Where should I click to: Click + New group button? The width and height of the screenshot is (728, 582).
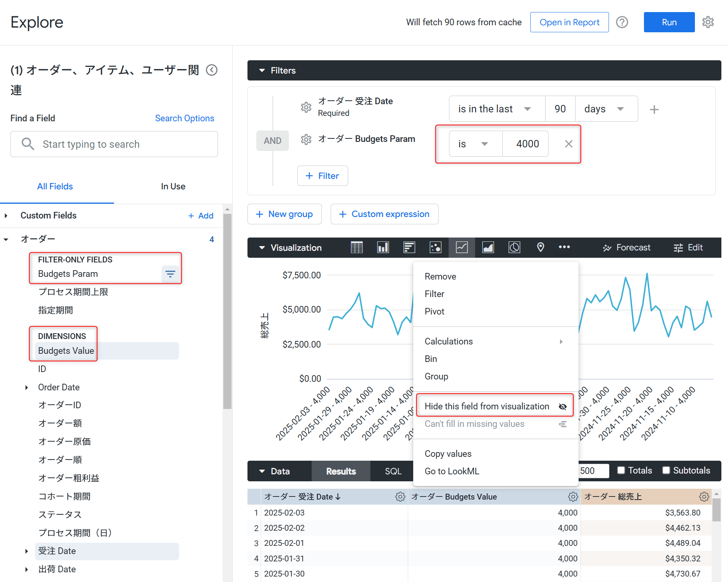click(x=284, y=214)
